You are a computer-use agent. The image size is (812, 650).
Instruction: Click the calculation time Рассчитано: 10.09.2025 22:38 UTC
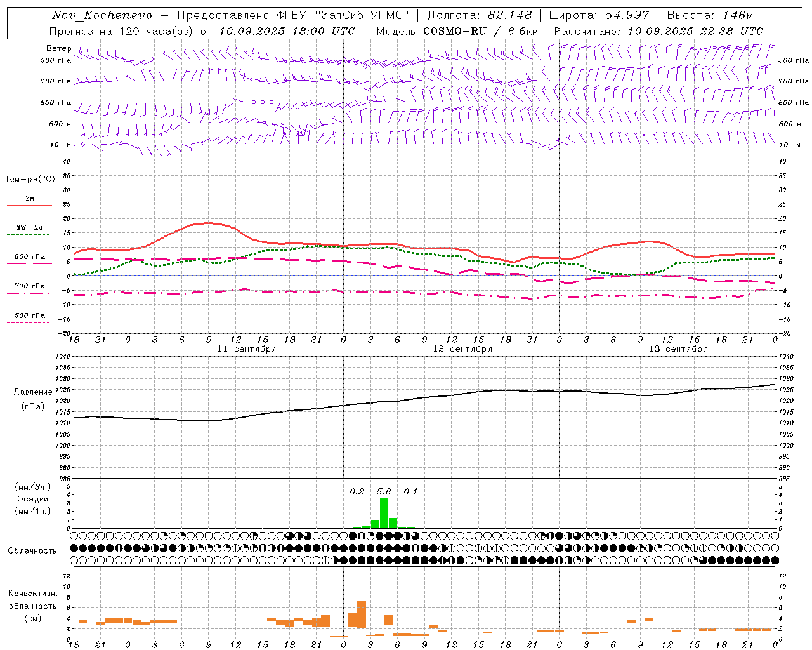tap(658, 31)
